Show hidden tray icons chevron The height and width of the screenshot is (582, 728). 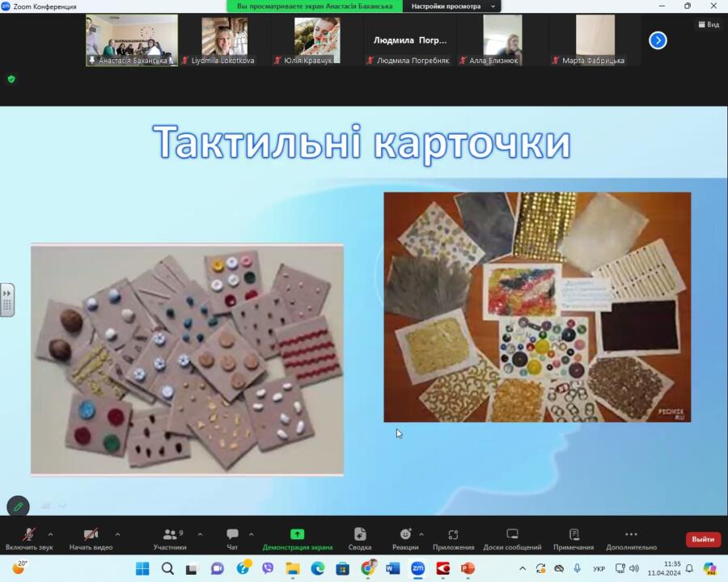pyautogui.click(x=523, y=568)
